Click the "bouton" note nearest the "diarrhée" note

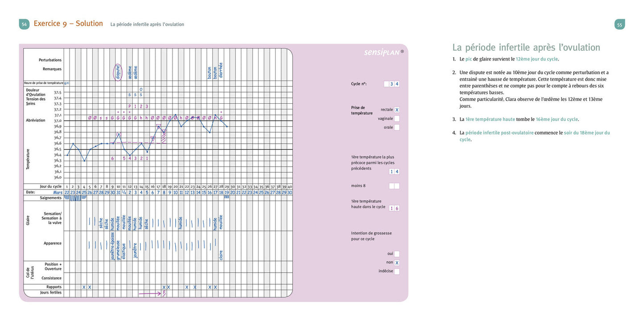(215, 71)
